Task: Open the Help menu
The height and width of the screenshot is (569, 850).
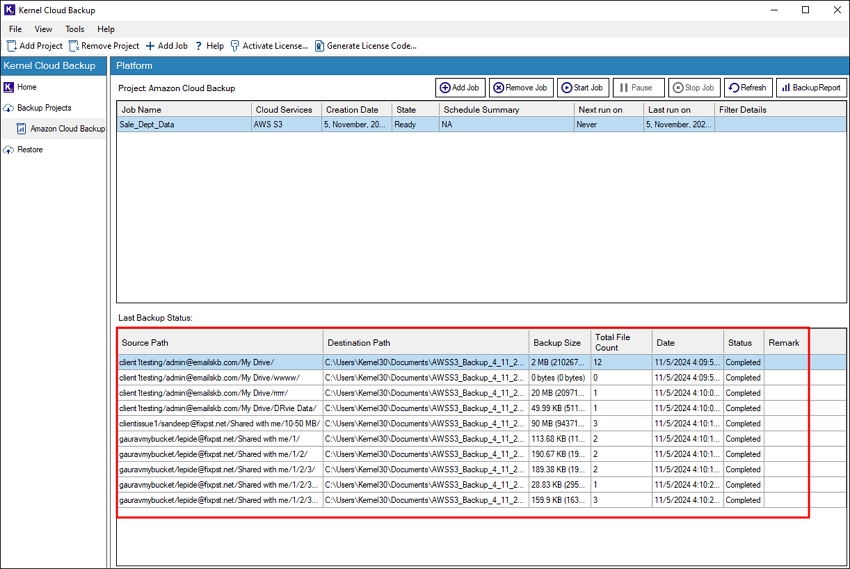Action: tap(106, 29)
